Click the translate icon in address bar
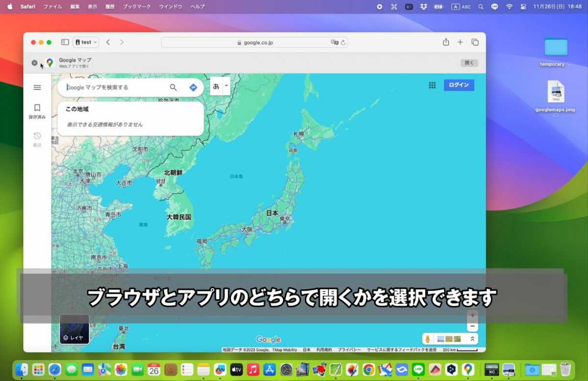588x381 pixels. [x=335, y=43]
